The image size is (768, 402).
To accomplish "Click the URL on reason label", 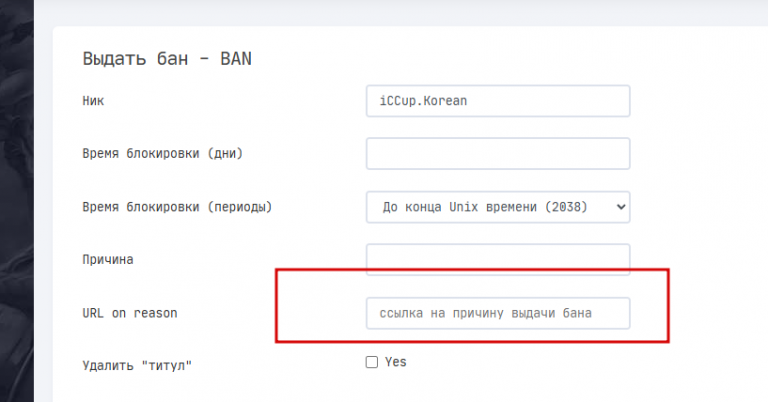I will tap(130, 313).
